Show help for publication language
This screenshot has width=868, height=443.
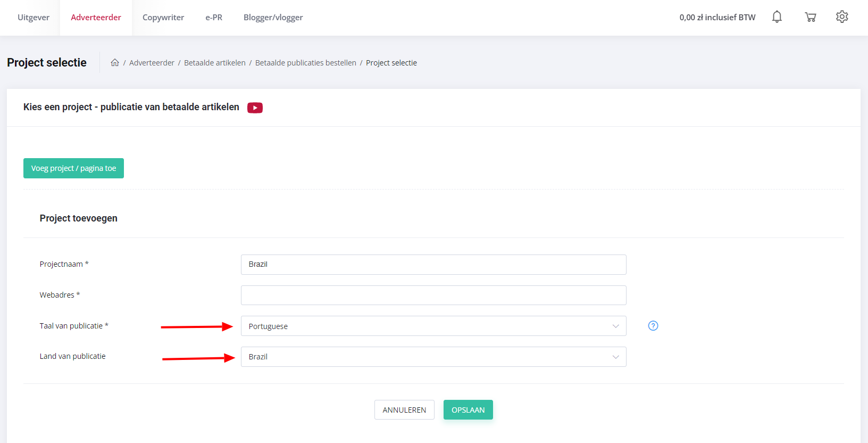[x=653, y=326]
